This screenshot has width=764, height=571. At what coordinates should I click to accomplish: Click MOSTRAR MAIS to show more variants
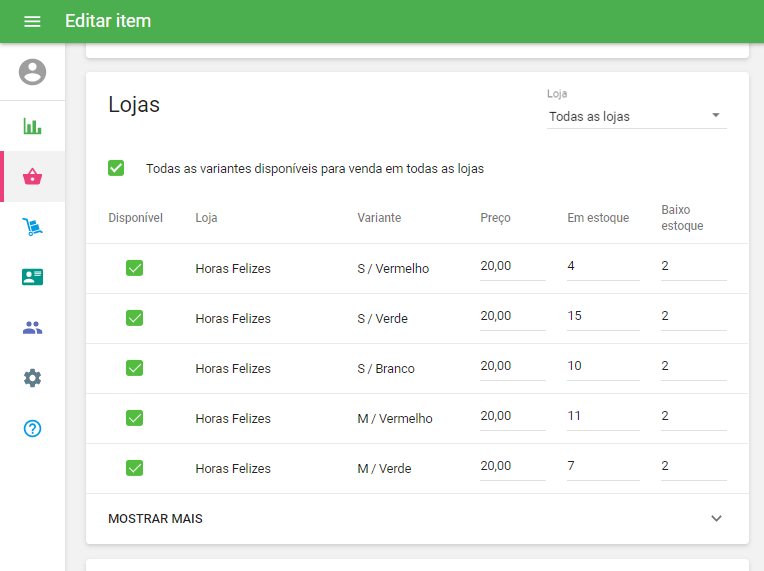click(x=155, y=519)
